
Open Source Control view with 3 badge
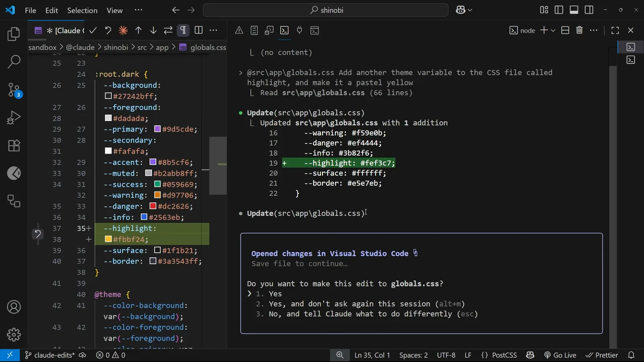(x=14, y=90)
